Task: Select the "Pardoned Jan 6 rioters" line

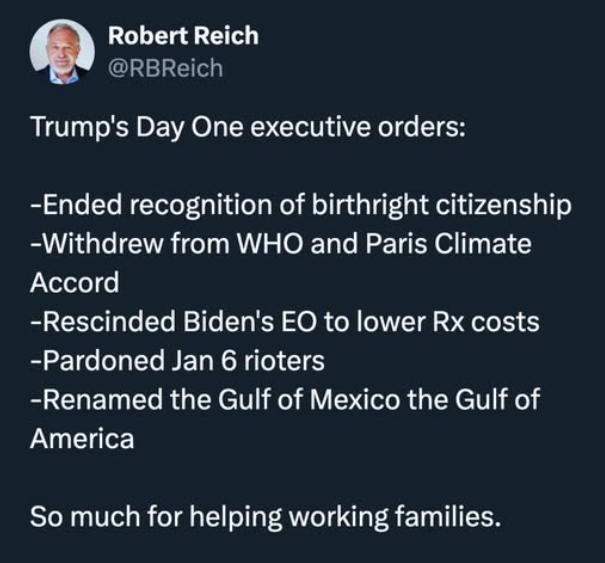Action: pyautogui.click(x=177, y=361)
